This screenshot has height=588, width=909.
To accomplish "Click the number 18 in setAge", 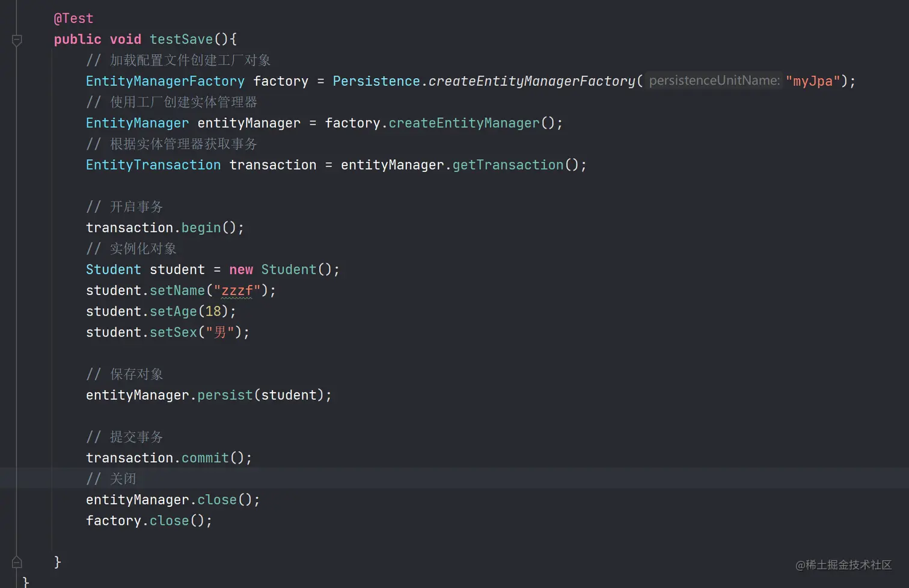I will (x=213, y=311).
